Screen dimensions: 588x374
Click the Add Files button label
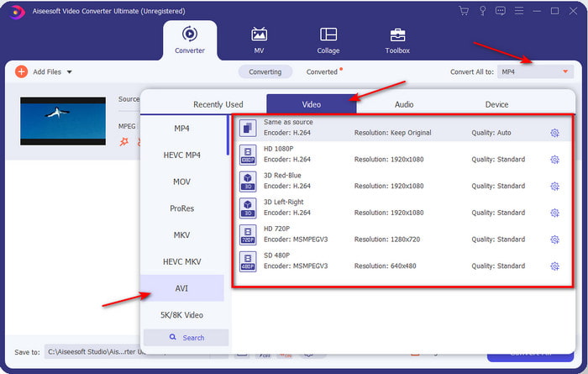pos(47,71)
